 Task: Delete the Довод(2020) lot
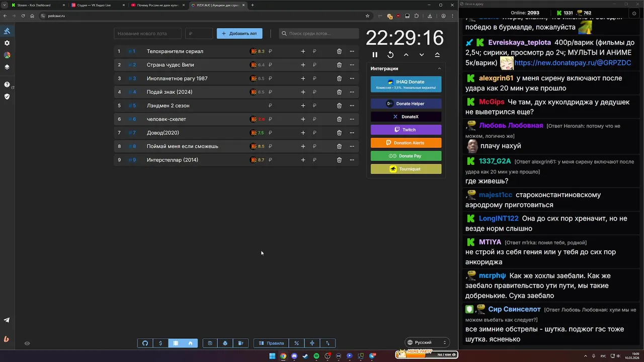tap(339, 133)
